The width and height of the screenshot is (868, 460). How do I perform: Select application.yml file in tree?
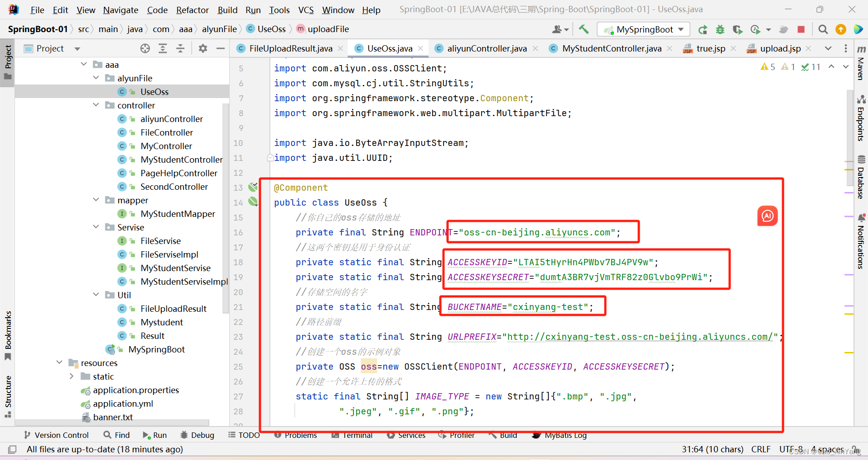[x=123, y=404]
